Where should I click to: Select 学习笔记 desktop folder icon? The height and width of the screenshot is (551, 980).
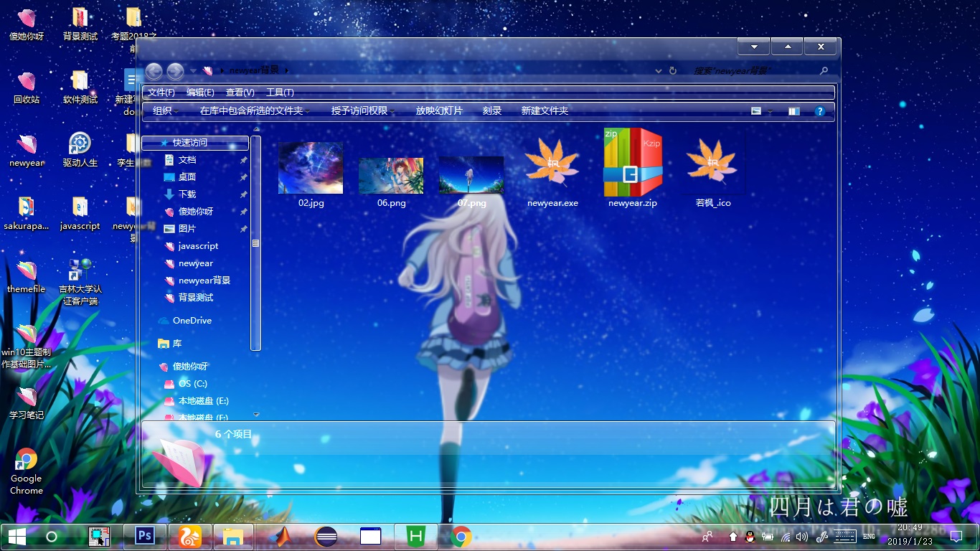[x=27, y=403]
